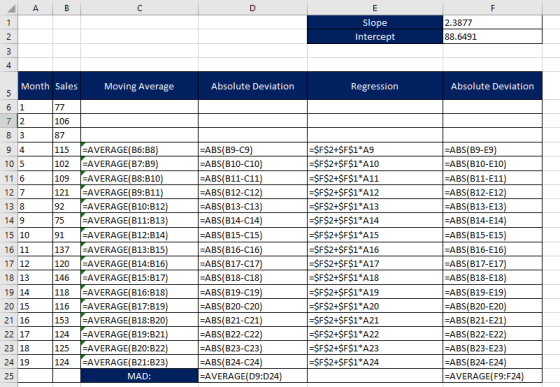Select sales value 153
The image size is (560, 387).
pyautogui.click(x=67, y=320)
